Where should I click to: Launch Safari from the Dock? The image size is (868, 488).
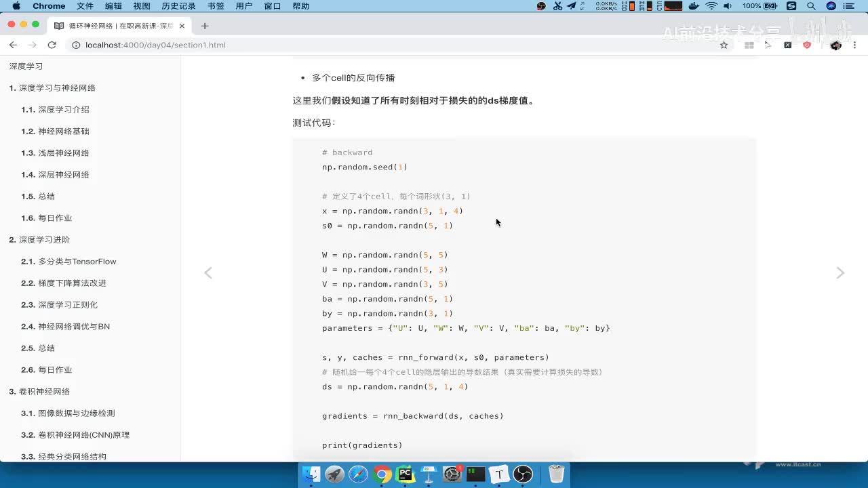tap(358, 474)
